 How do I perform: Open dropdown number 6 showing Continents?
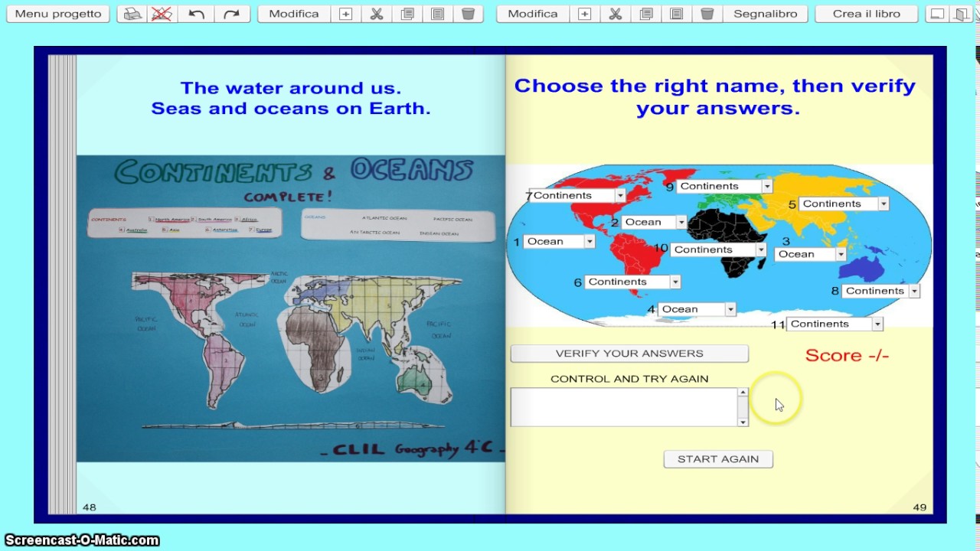pyautogui.click(x=632, y=282)
